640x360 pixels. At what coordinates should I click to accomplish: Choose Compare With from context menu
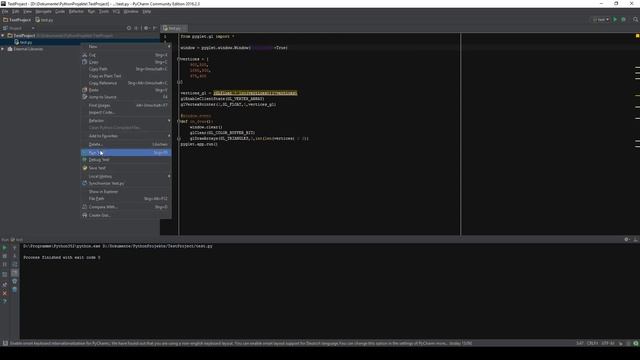126,207
